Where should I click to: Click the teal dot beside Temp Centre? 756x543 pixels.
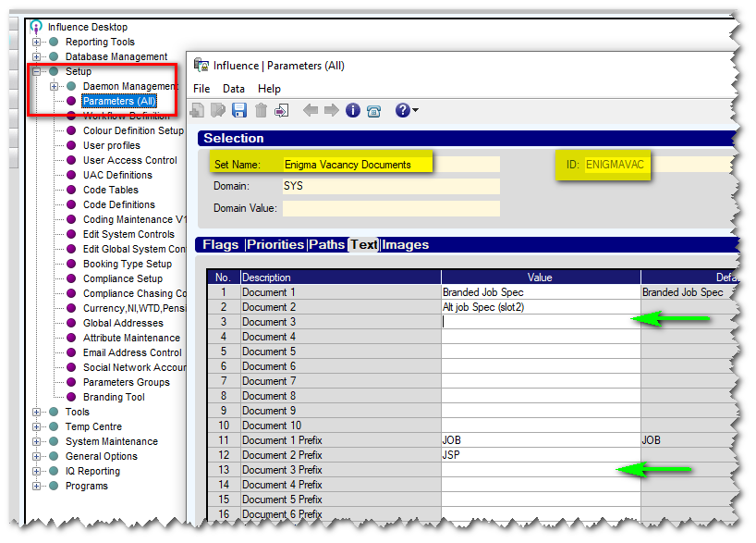pyautogui.click(x=54, y=426)
